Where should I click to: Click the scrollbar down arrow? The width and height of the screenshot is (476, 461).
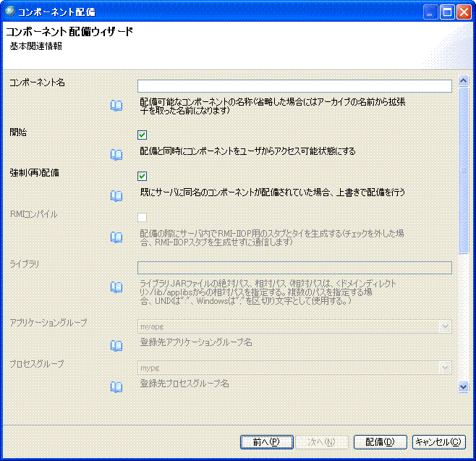(464, 387)
